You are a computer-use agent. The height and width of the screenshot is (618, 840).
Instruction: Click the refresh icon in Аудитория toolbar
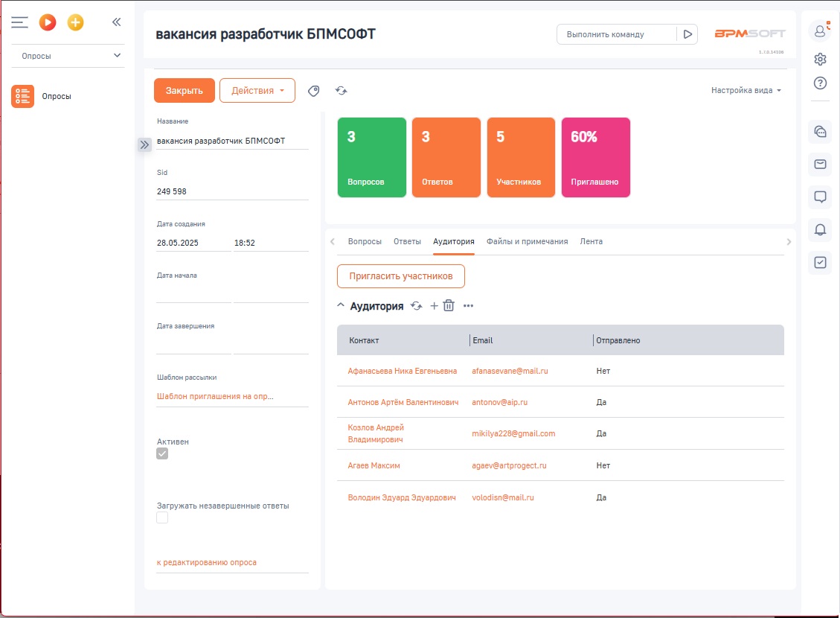pyautogui.click(x=416, y=305)
